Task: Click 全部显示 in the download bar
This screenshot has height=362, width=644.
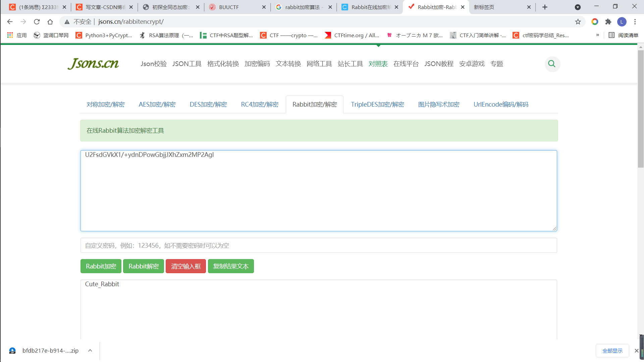Action: tap(612, 350)
